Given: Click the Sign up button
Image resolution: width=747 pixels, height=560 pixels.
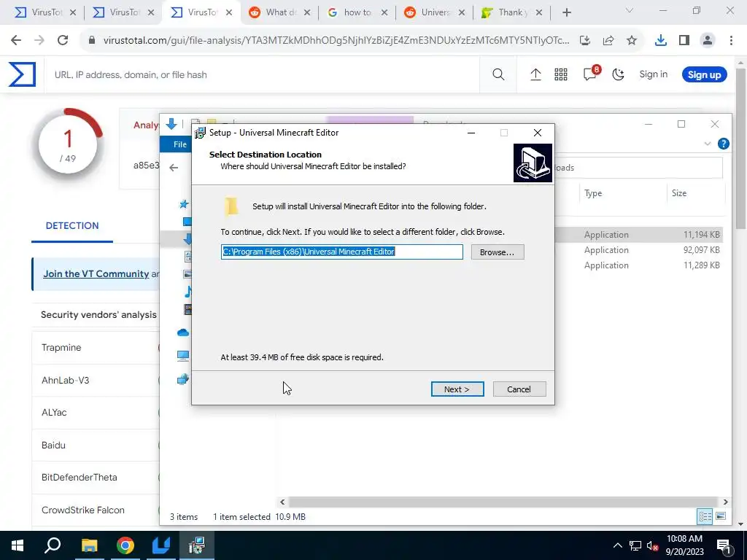Looking at the screenshot, I should [x=704, y=75].
